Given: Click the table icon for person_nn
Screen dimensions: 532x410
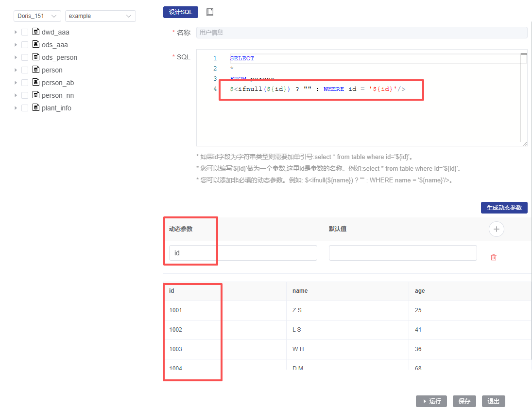Looking at the screenshot, I should (x=35, y=95).
